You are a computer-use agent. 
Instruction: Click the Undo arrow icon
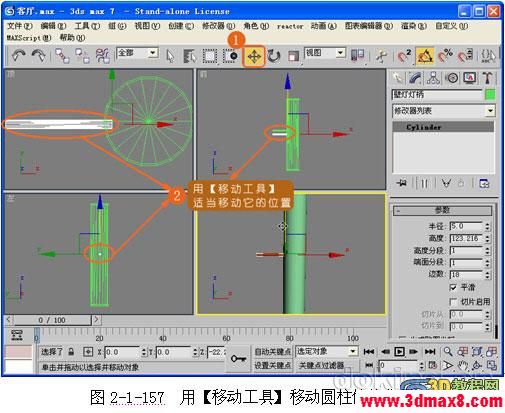click(x=18, y=55)
